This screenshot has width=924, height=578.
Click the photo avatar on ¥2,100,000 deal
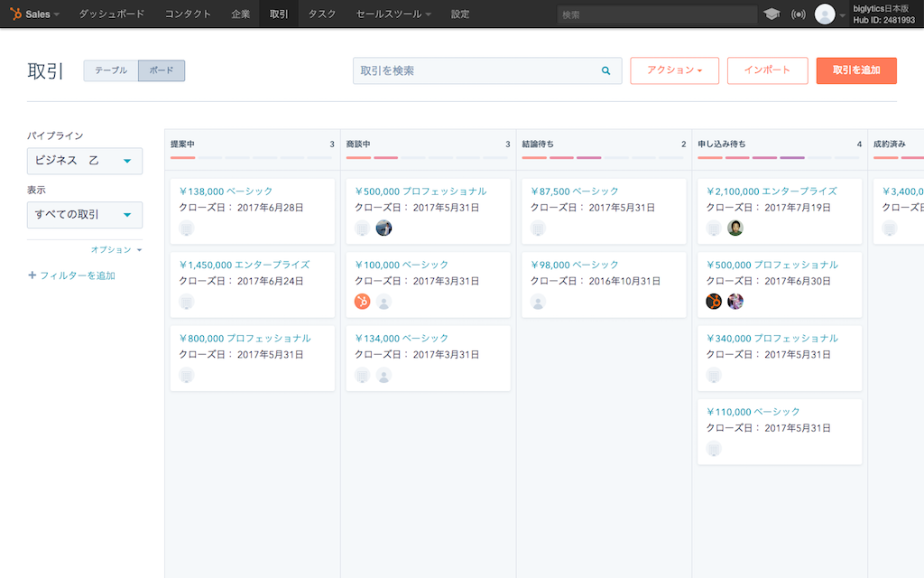[x=735, y=228]
